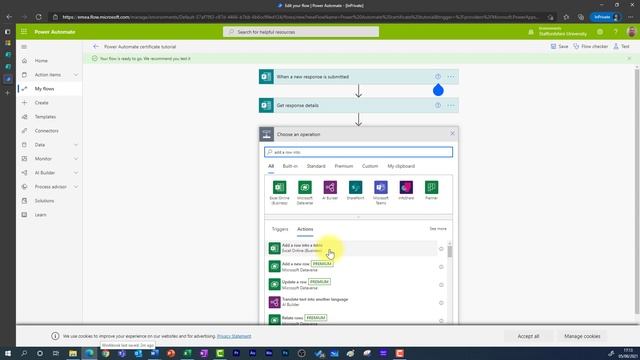Screen dimensions: 640x360
Task: Choose the AI Builder connector icon
Action: (330, 187)
